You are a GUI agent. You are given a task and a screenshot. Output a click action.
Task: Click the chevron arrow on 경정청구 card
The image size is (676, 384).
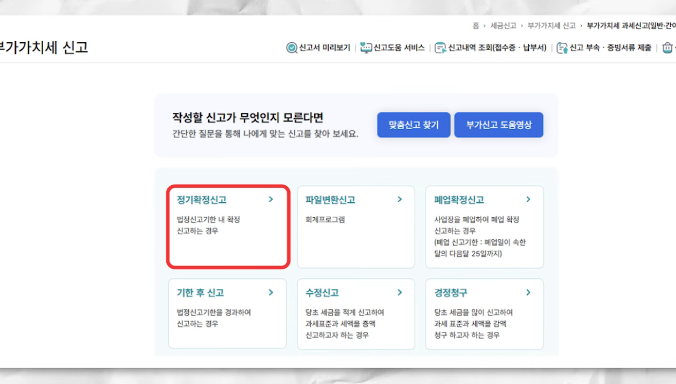pyautogui.click(x=528, y=292)
